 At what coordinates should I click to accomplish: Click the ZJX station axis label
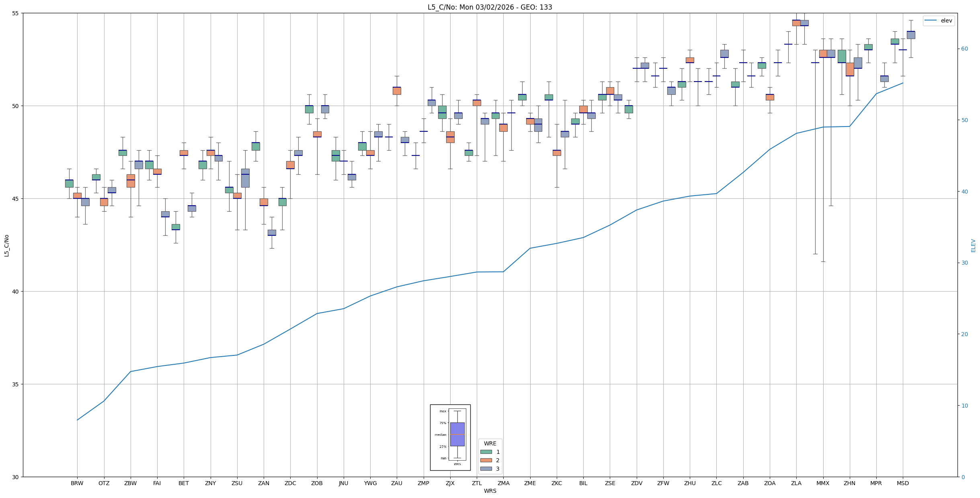tap(450, 483)
